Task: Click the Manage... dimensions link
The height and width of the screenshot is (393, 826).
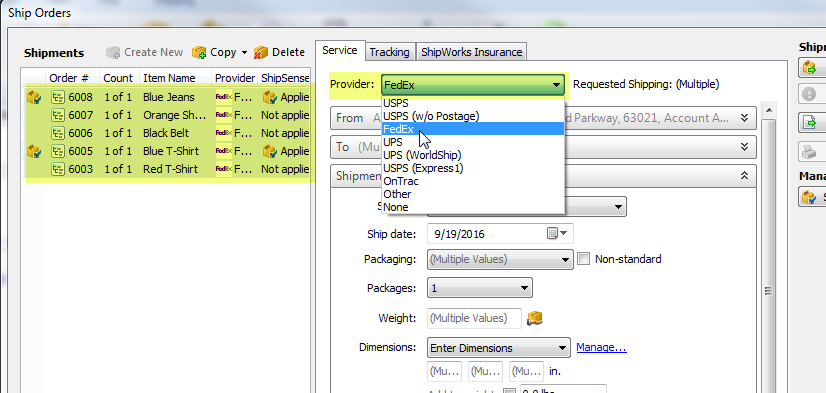Action: [x=601, y=348]
